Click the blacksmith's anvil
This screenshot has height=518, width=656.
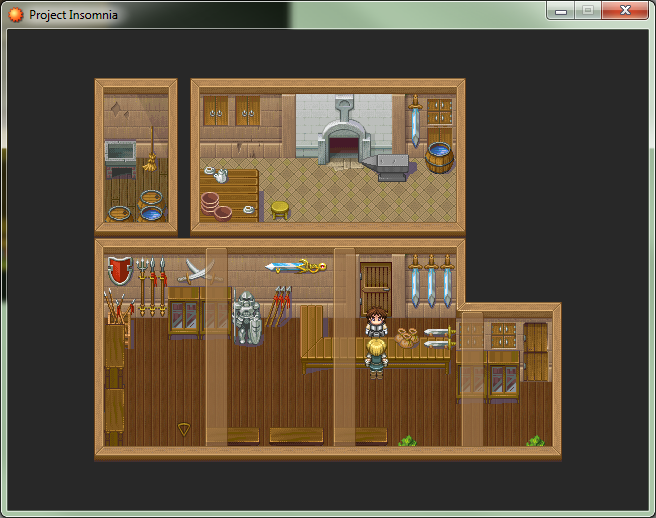386,166
